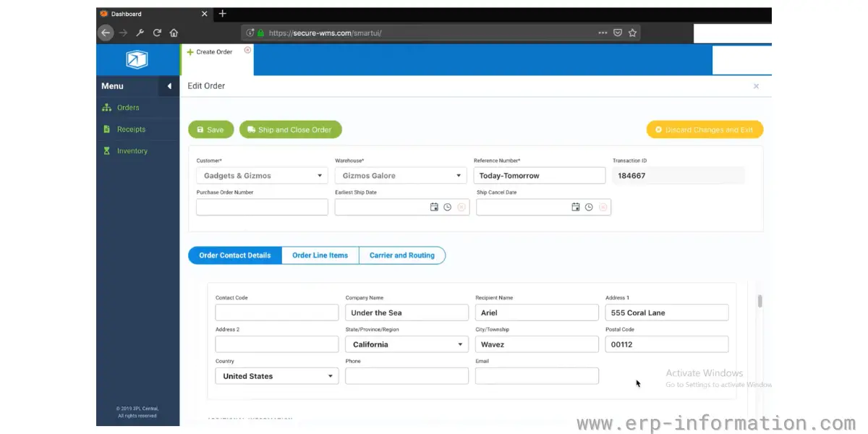The width and height of the screenshot is (868, 434).
Task: Expand the Customer dropdown
Action: tap(262, 176)
